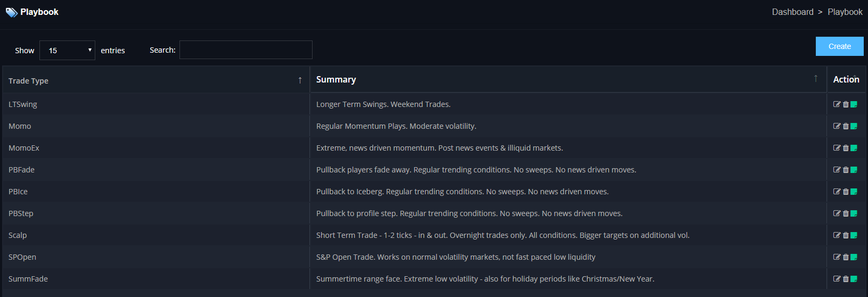Click the Playbook breadcrumb item

pos(845,12)
